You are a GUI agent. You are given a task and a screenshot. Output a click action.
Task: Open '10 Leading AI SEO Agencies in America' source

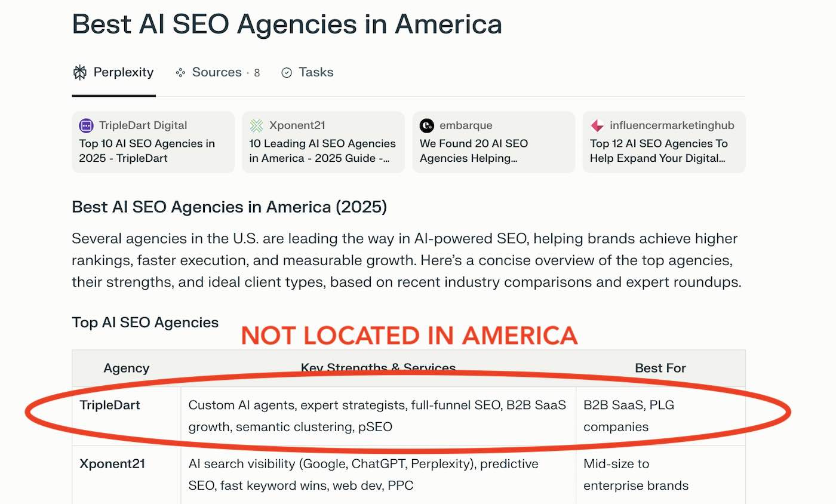pos(324,142)
